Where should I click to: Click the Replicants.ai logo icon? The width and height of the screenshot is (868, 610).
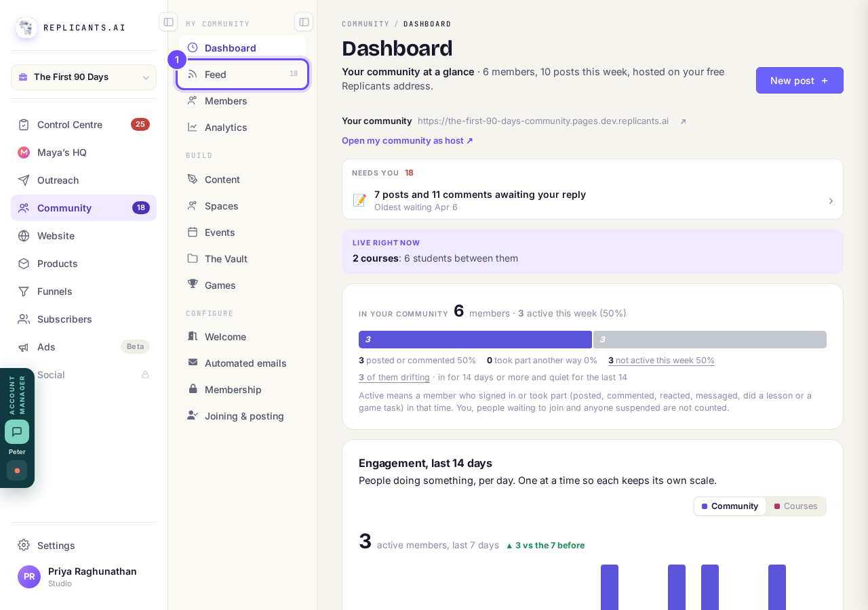tap(26, 28)
